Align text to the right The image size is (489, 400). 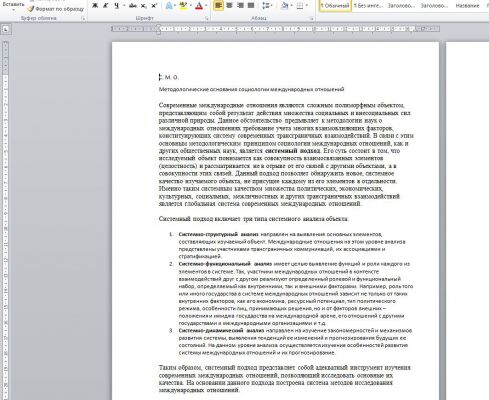point(240,5)
